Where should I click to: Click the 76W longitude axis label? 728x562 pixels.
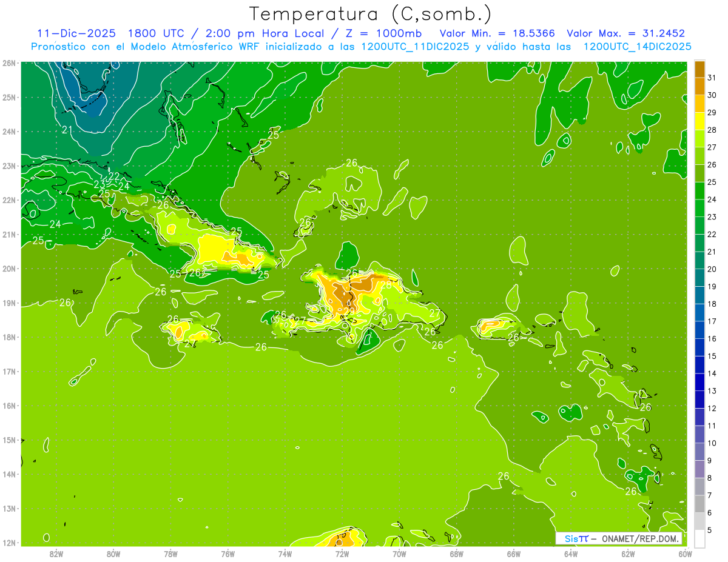point(227,554)
